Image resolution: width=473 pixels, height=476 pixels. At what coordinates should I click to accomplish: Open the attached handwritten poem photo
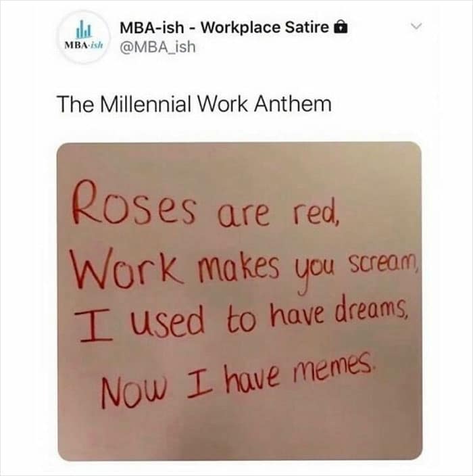pos(240,302)
